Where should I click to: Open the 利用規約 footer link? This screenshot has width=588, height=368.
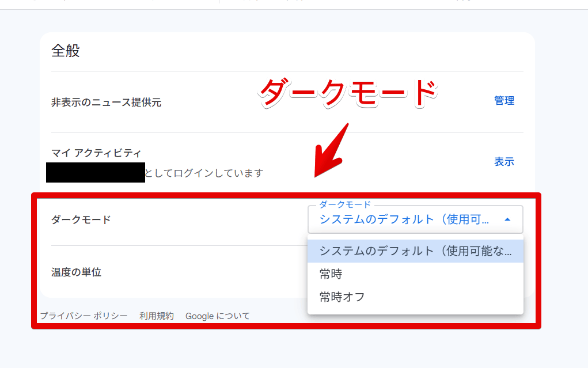click(157, 316)
